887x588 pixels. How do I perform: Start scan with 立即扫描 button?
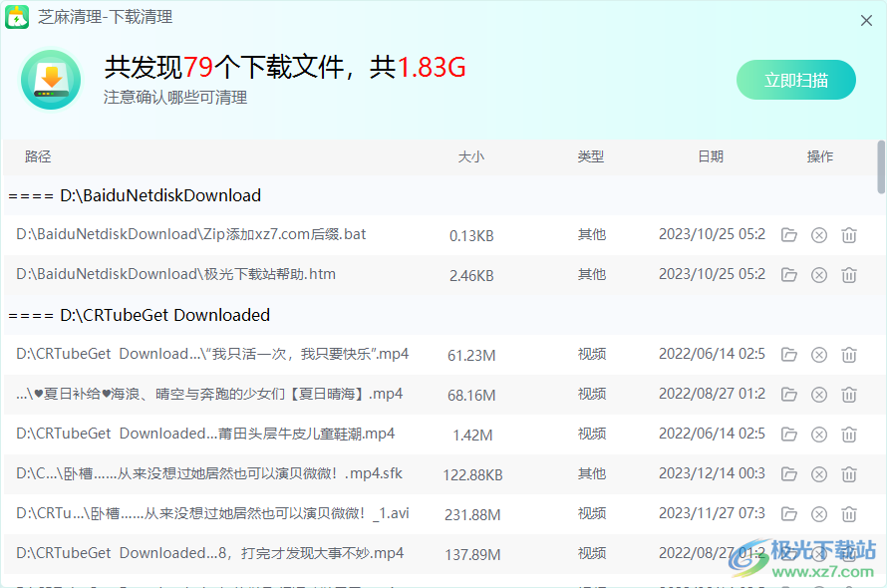(x=795, y=81)
